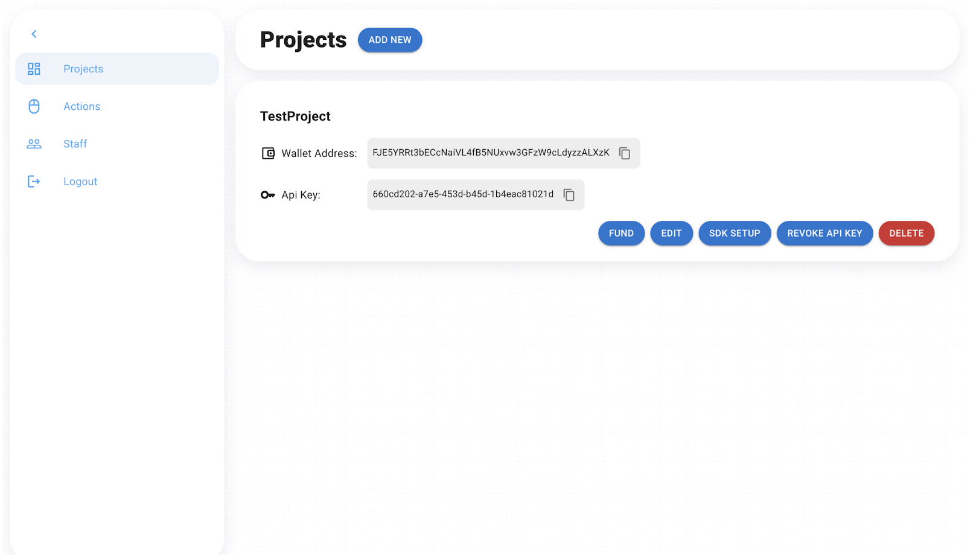Screen dimensions: 979x560
Task: Go to the Actions page
Action: coord(82,107)
